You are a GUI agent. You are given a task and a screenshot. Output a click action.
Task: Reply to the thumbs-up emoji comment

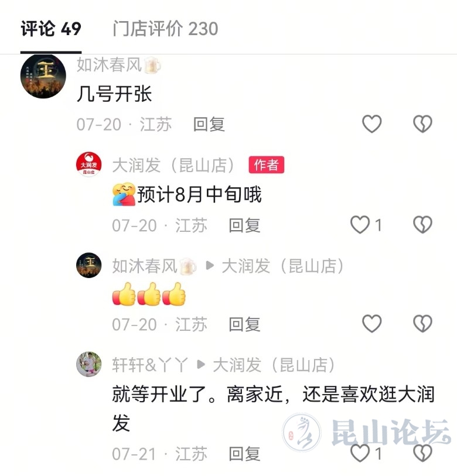pyautogui.click(x=244, y=324)
